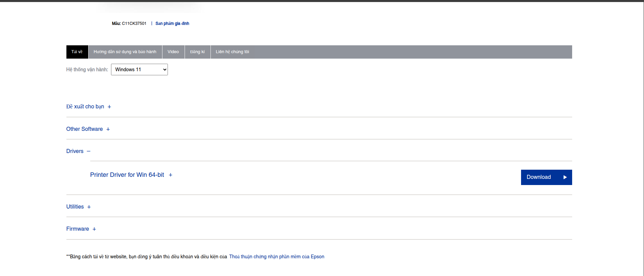
Task: Click the plus icon beside Đề xuất cho bạn
Action: 109,107
